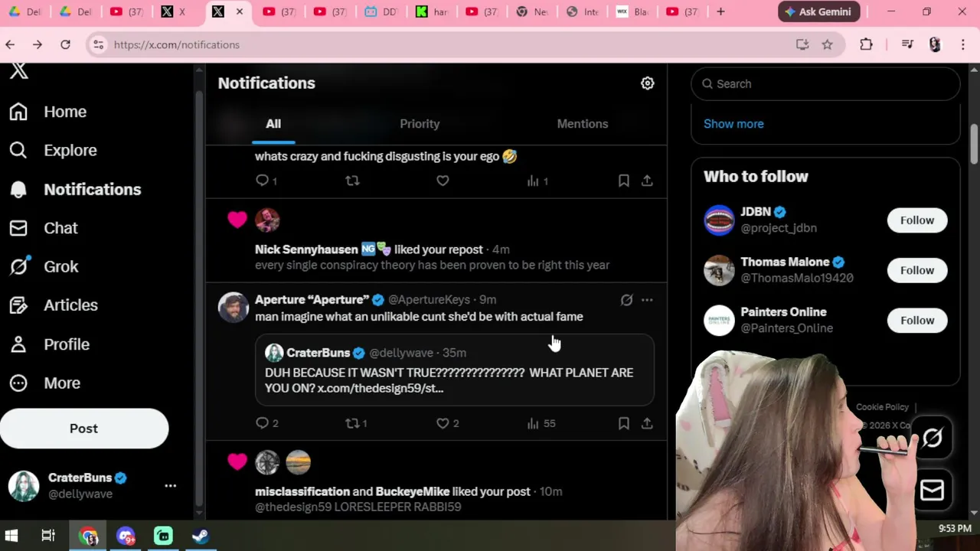
Task: Open notification settings gear icon
Action: coord(648,83)
